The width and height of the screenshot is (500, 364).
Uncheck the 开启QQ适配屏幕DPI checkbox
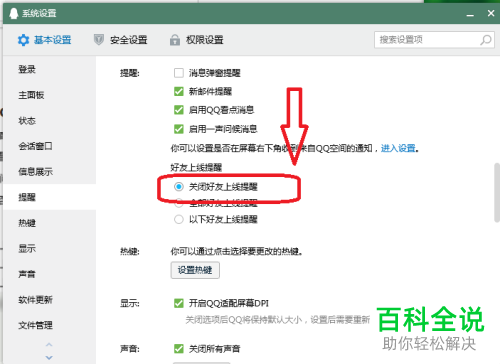(x=179, y=303)
